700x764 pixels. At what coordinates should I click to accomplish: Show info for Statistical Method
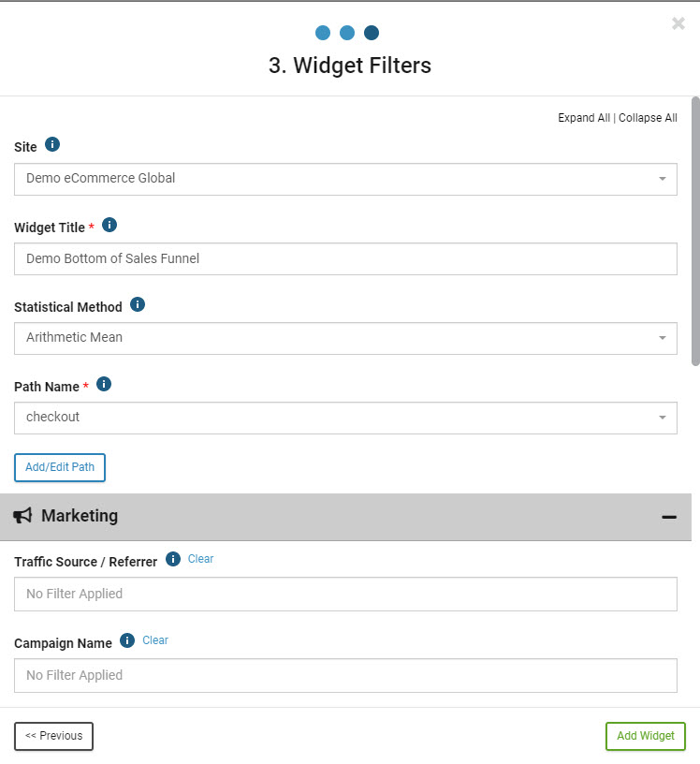[x=138, y=304]
